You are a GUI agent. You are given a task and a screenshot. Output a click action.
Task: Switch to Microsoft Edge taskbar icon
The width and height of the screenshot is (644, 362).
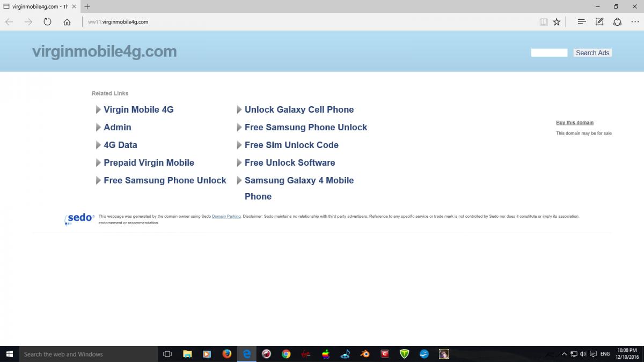pyautogui.click(x=246, y=354)
